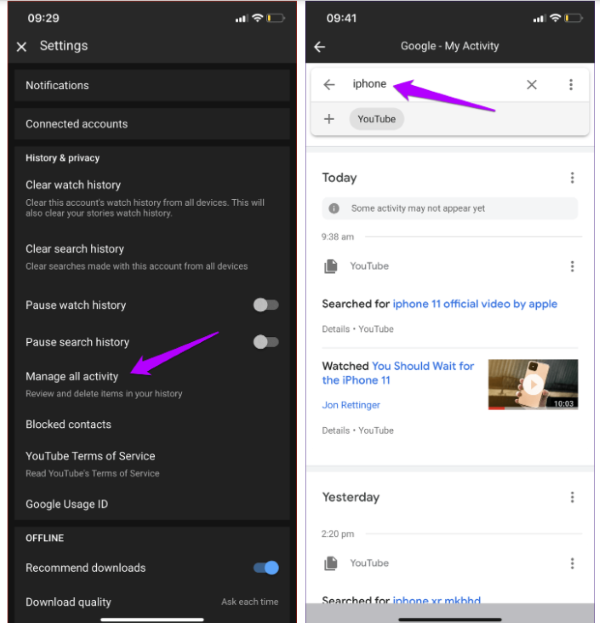This screenshot has width=600, height=623.
Task: Open the Today section options menu
Action: point(572,178)
